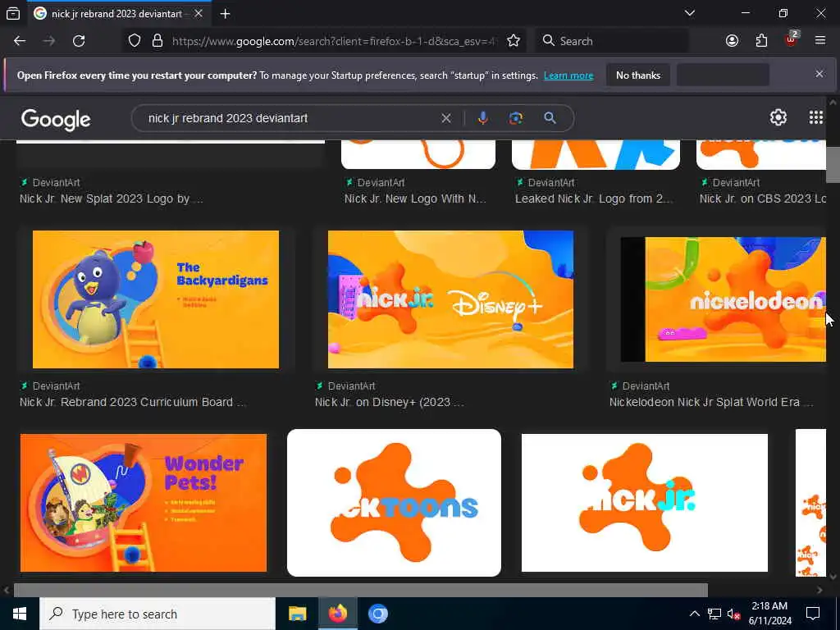840x630 pixels.
Task: Reload the current page
Action: (x=79, y=41)
